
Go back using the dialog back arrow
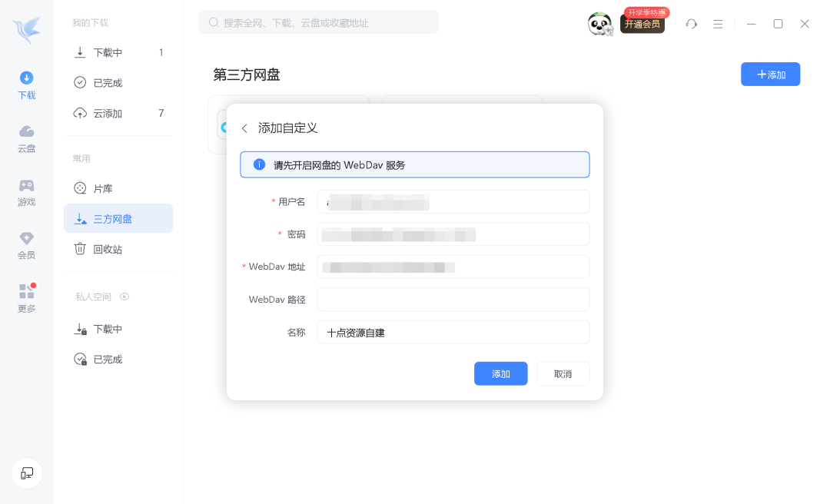(244, 128)
